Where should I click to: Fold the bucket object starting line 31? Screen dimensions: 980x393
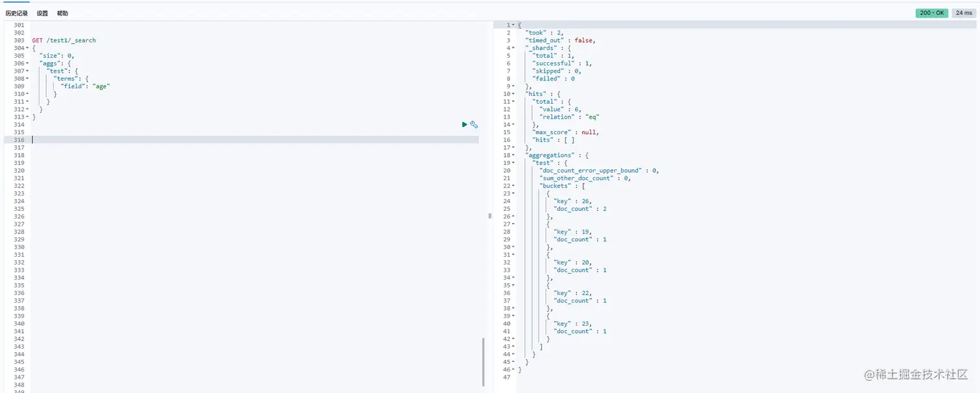pyautogui.click(x=513, y=255)
